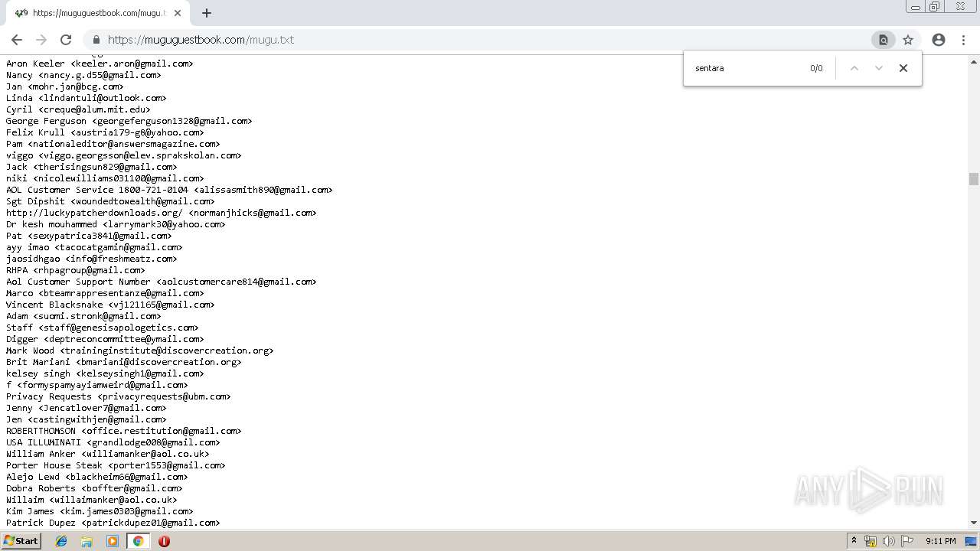The height and width of the screenshot is (551, 980).
Task: Open Windows Media Player taskbar icon
Action: 113,541
